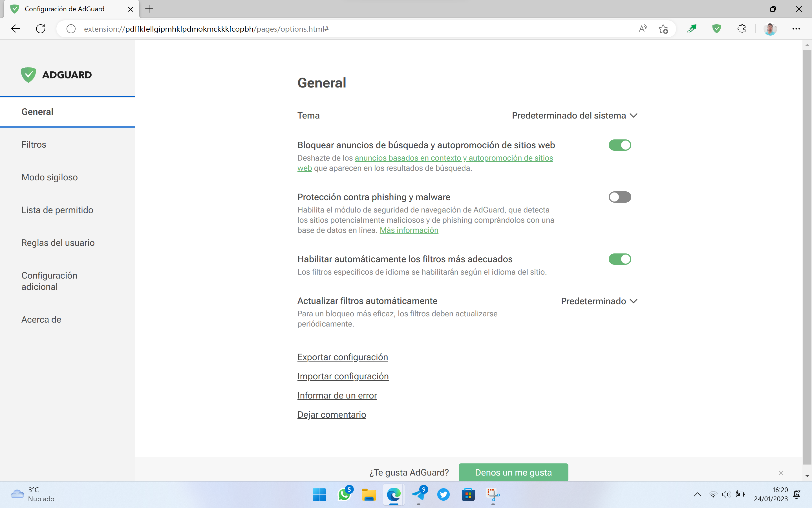Screen dimensions: 812x508
Task: Click the Microsoft Edge taskbar icon
Action: [394, 494]
